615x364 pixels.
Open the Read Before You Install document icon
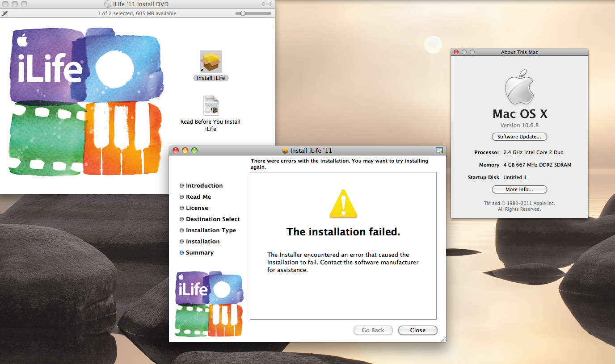point(211,105)
